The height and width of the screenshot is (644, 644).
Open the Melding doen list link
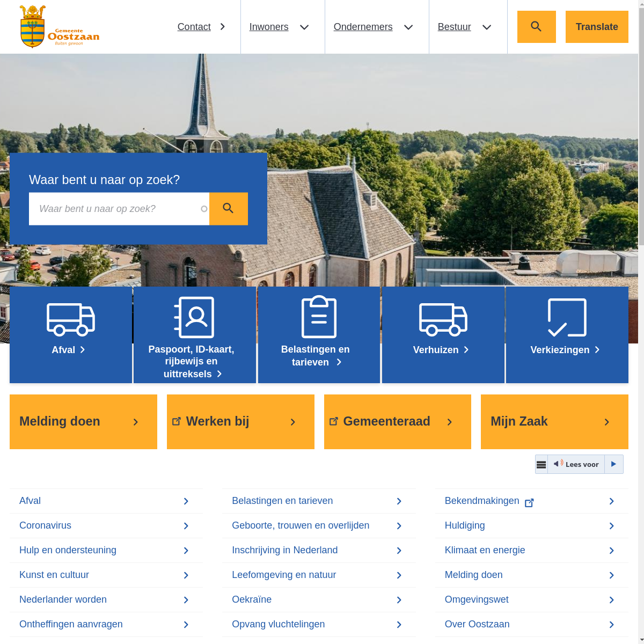(474, 575)
